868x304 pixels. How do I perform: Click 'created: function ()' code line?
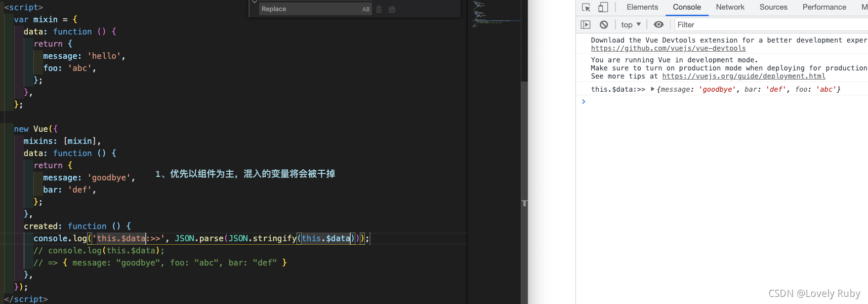tap(77, 226)
